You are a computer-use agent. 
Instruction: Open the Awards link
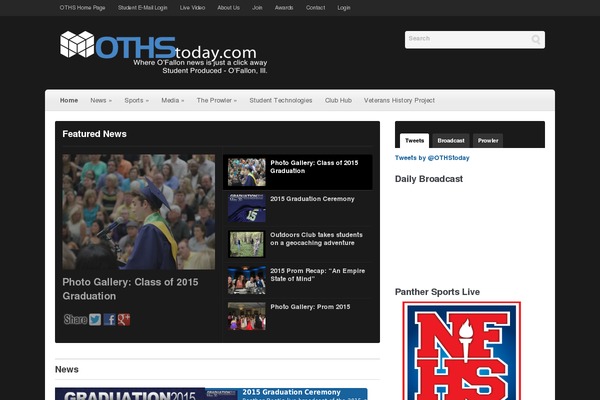284,8
